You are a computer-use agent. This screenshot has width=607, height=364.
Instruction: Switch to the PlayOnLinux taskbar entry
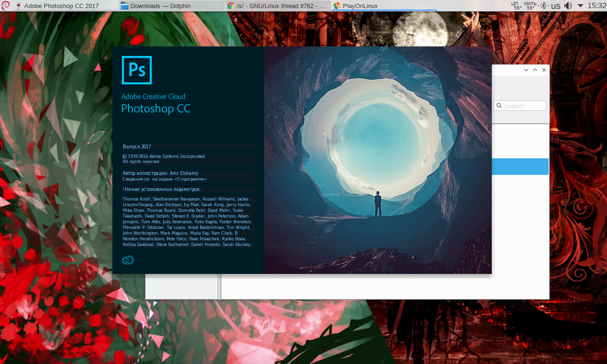pyautogui.click(x=384, y=6)
